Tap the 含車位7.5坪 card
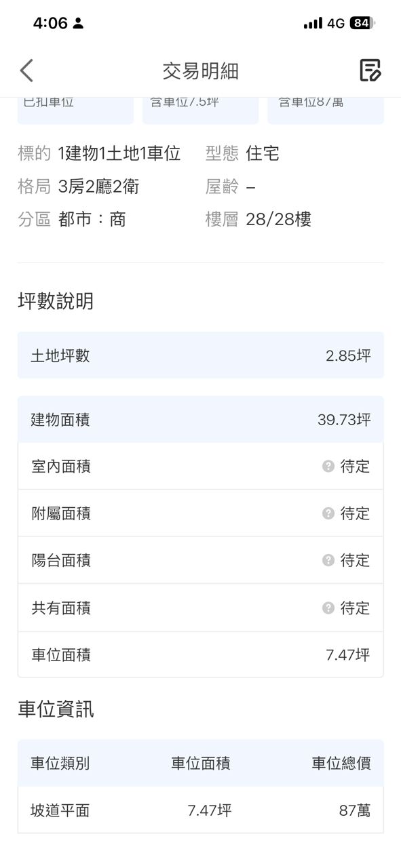Image resolution: width=401 pixels, height=868 pixels. [201, 111]
